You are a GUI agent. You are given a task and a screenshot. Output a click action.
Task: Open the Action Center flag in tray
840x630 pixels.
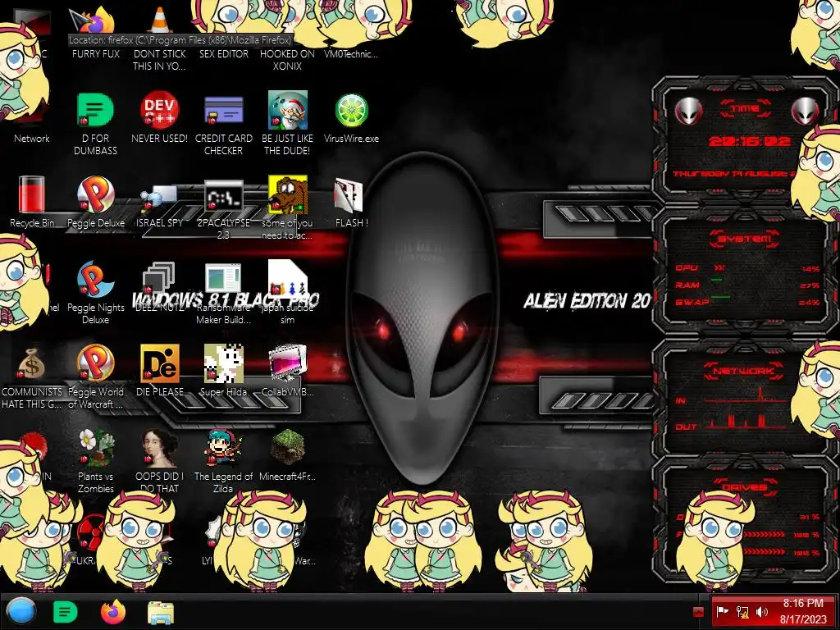722,611
